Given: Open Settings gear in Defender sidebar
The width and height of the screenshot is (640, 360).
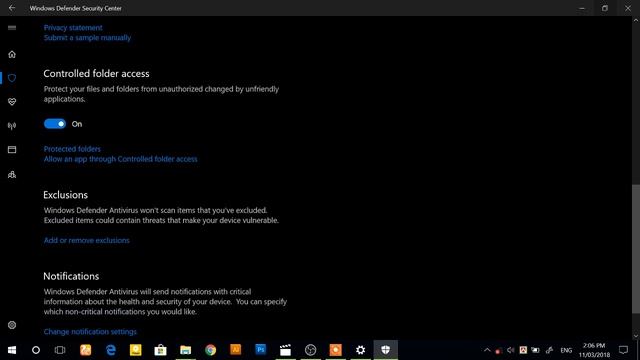Looking at the screenshot, I should pyautogui.click(x=12, y=325).
